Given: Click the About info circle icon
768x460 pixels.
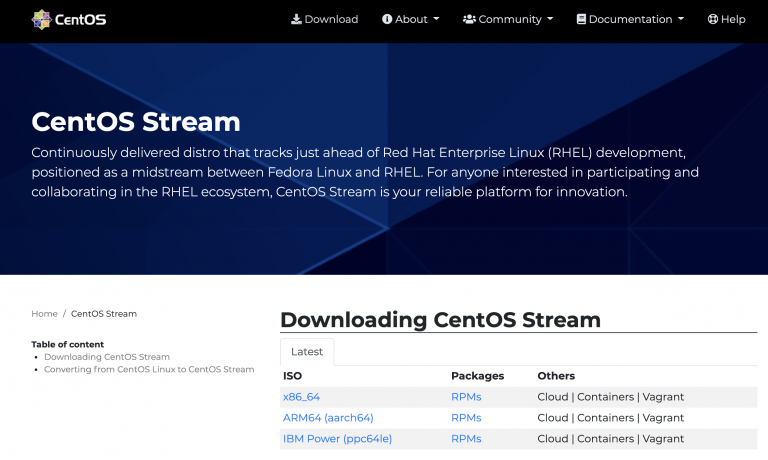Looking at the screenshot, I should (x=387, y=19).
